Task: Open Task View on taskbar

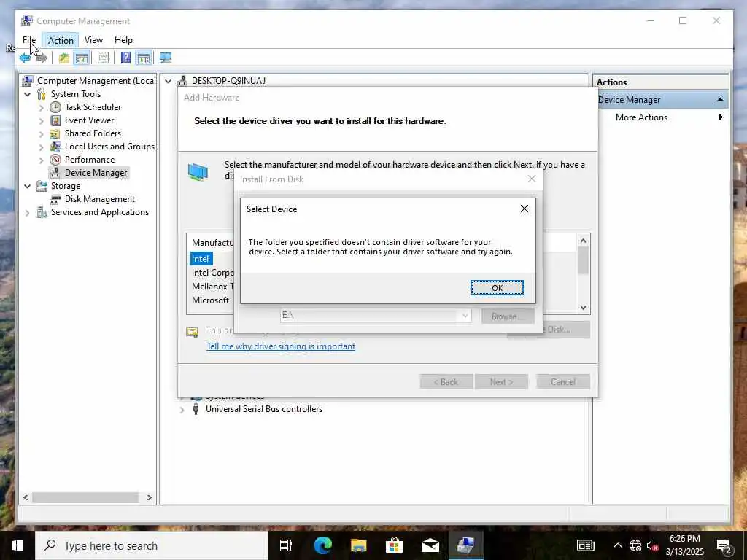Action: [285, 545]
